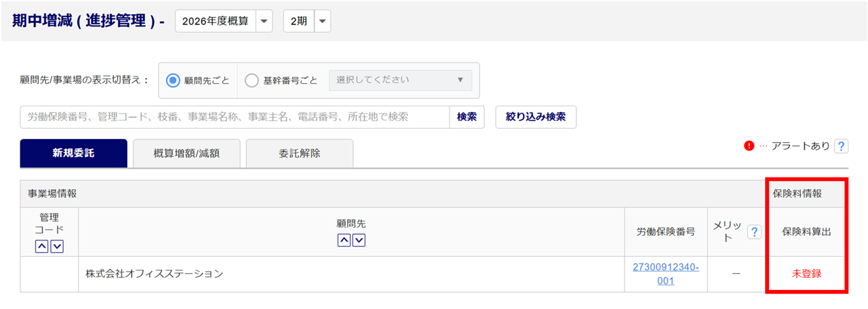Image resolution: width=868 pixels, height=309 pixels.
Task: Focus the 労働保険番号 search input field
Action: click(235, 117)
